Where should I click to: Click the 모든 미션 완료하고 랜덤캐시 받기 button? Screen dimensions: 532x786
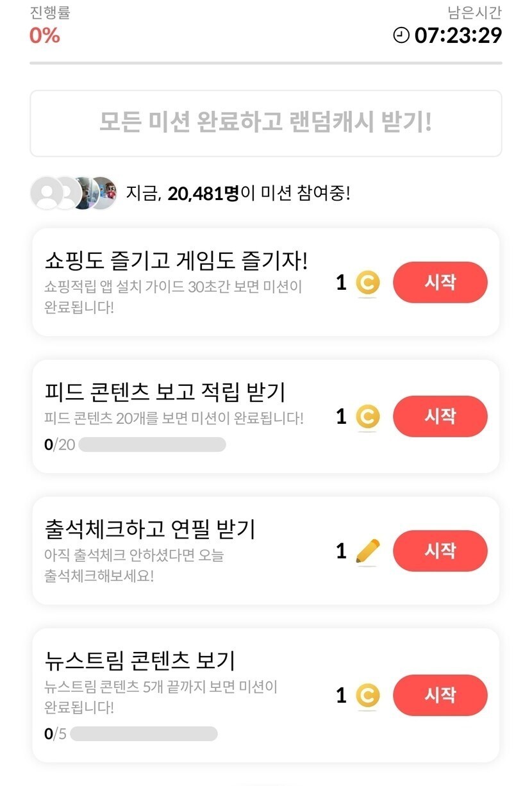265,123
